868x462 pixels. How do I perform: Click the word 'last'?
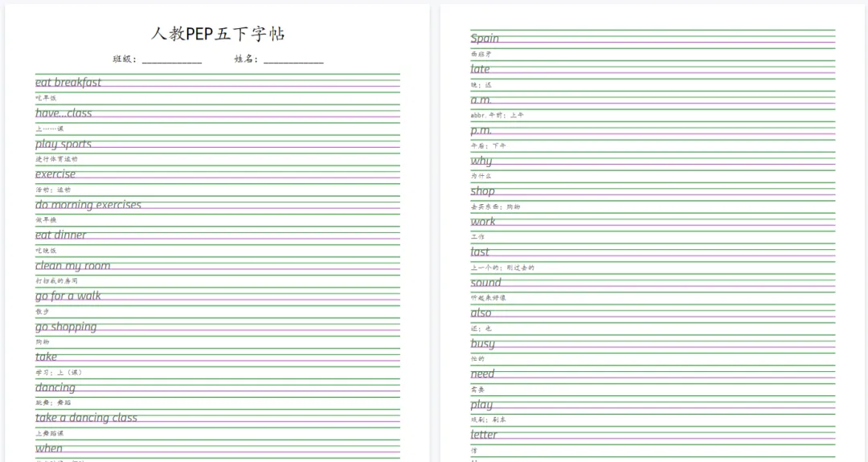pos(480,251)
